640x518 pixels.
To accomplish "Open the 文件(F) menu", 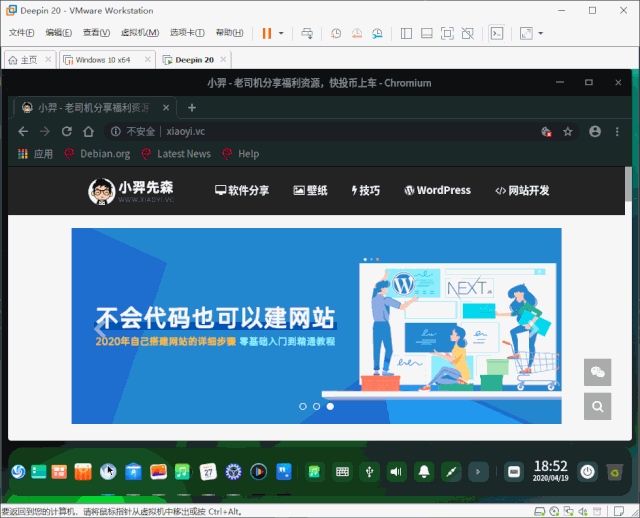I will coord(22,33).
